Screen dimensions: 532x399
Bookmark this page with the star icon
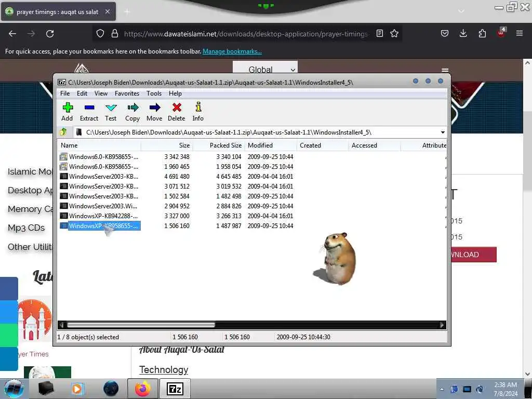point(394,33)
